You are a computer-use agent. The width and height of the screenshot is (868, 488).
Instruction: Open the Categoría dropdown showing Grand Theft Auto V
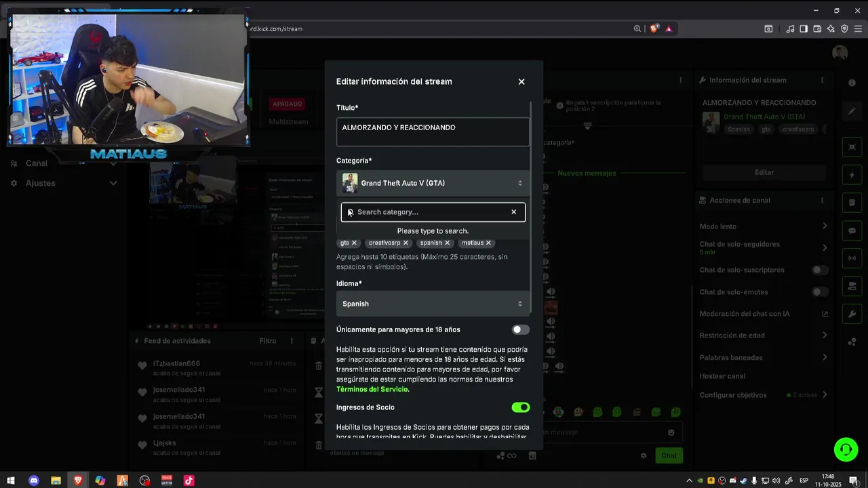pos(433,183)
